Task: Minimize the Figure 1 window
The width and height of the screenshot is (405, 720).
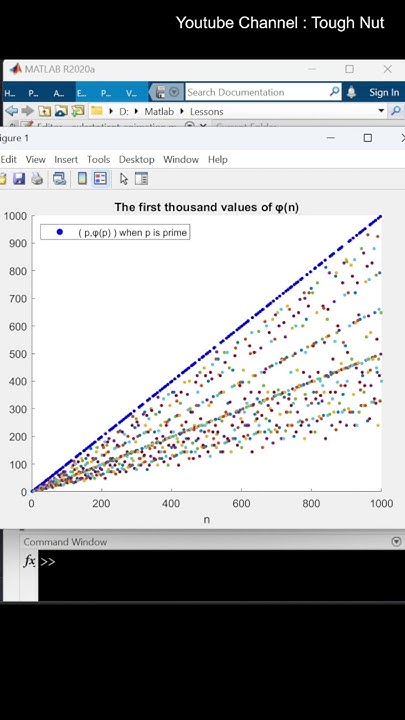Action: click(x=331, y=138)
